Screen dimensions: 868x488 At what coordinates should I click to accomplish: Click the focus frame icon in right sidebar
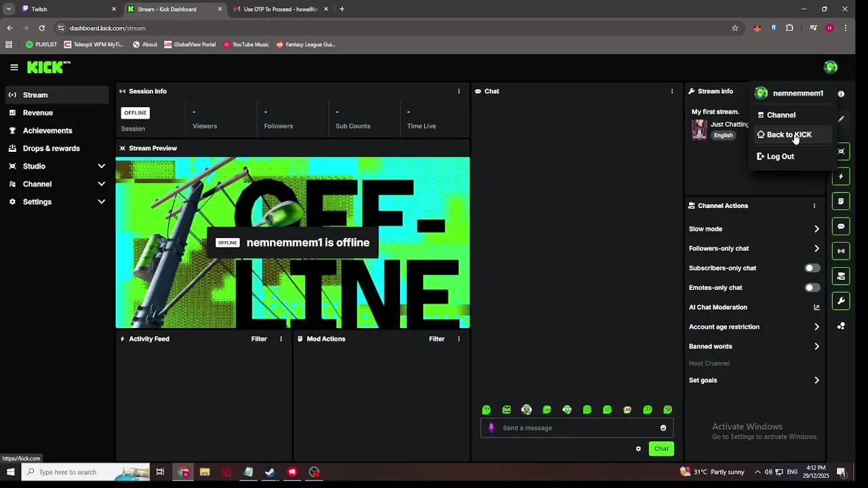[x=841, y=151]
